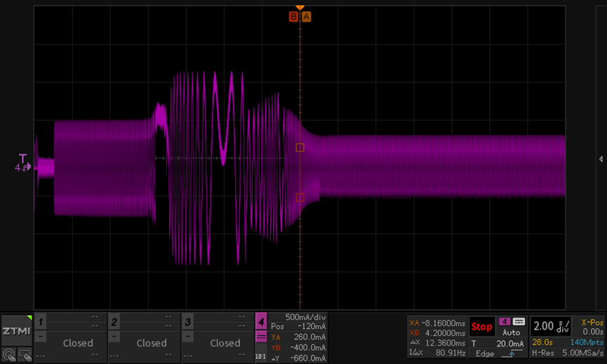This screenshot has width=607, height=364.
Task: Change channel 4 DC coupling icon
Action: click(x=261, y=337)
